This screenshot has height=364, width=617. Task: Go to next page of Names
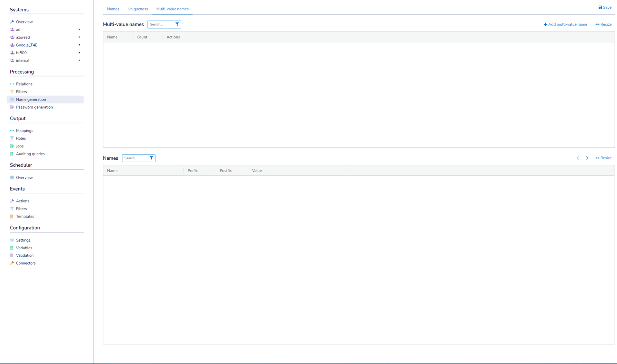pos(587,158)
